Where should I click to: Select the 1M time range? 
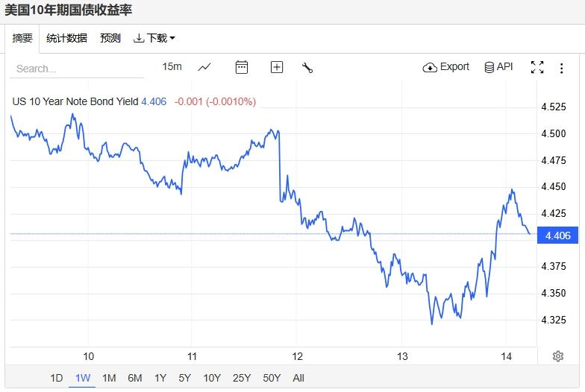click(x=109, y=379)
